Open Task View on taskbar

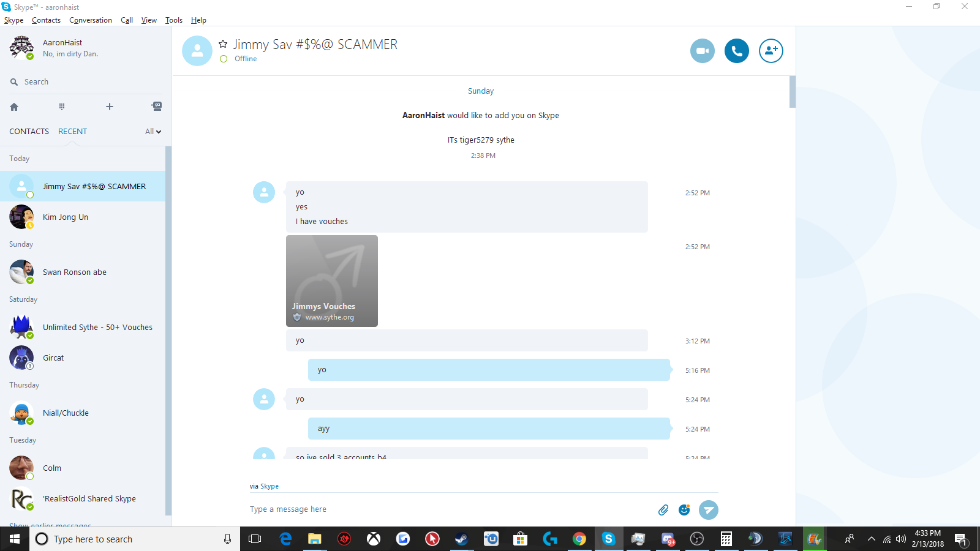pyautogui.click(x=255, y=539)
